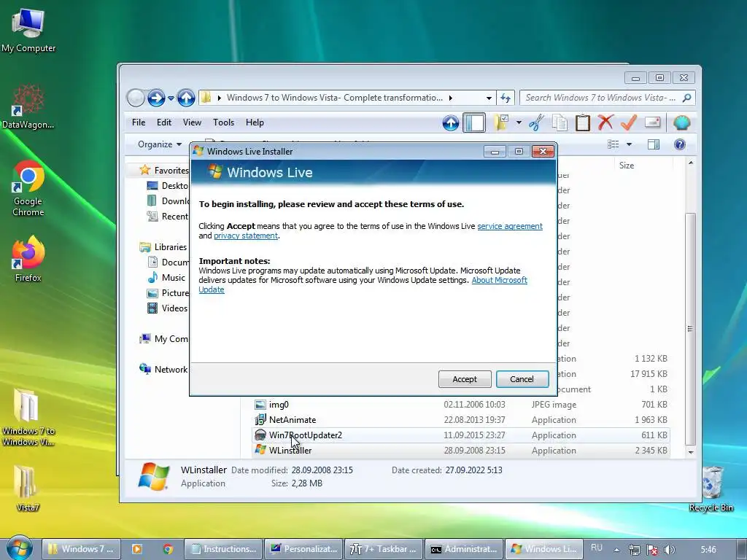Click the Chrome icon in the taskbar
Screen dimensions: 747x560
[167, 549]
